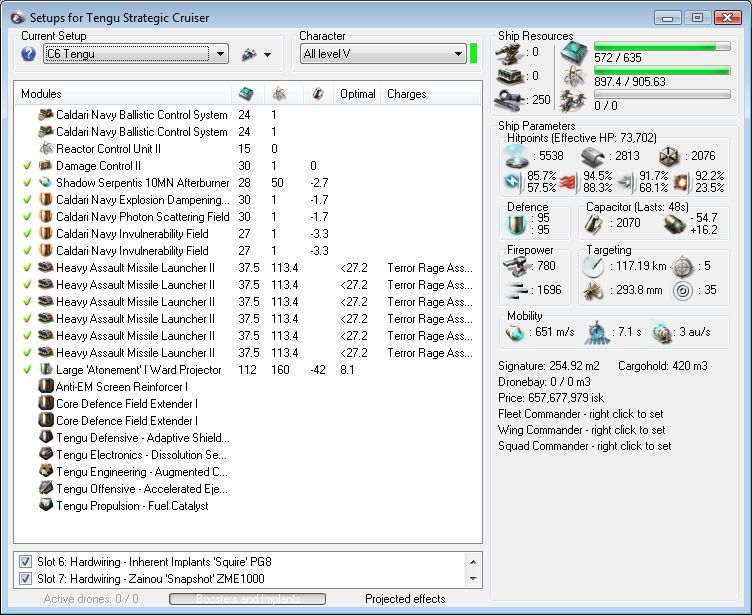752x615 pixels.
Task: Click the max locked targets icon showing 5
Action: (682, 267)
